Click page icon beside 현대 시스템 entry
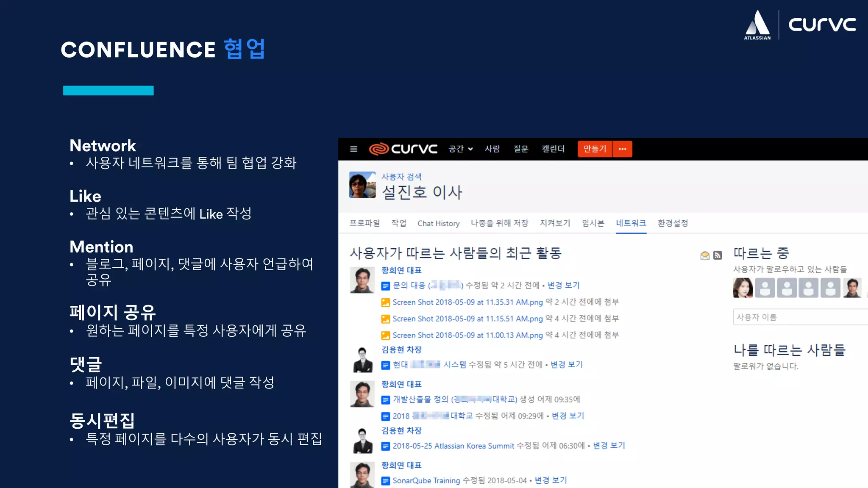 [385, 365]
